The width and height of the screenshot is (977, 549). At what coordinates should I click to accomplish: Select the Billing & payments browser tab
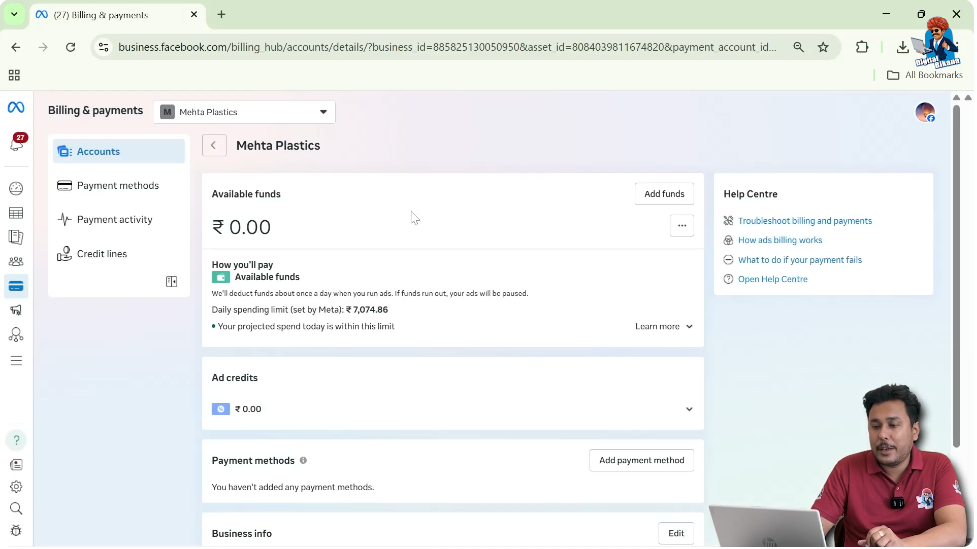(117, 15)
